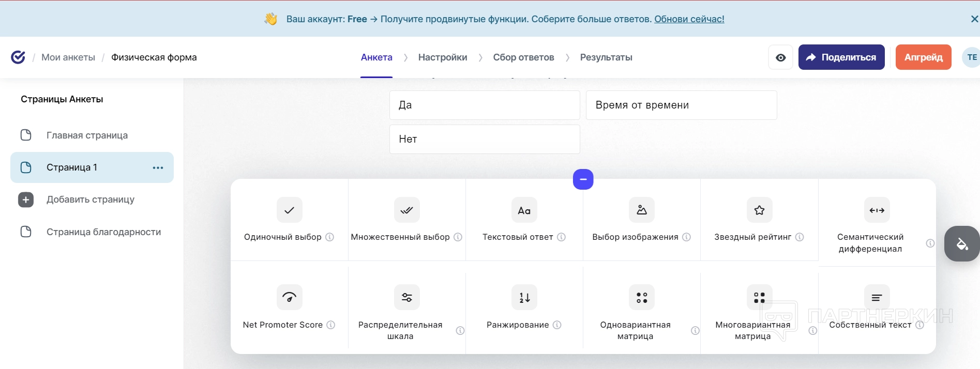Viewport: 980px width, 369px height.
Task: Toggle survey preview with the eye icon
Action: (780, 57)
